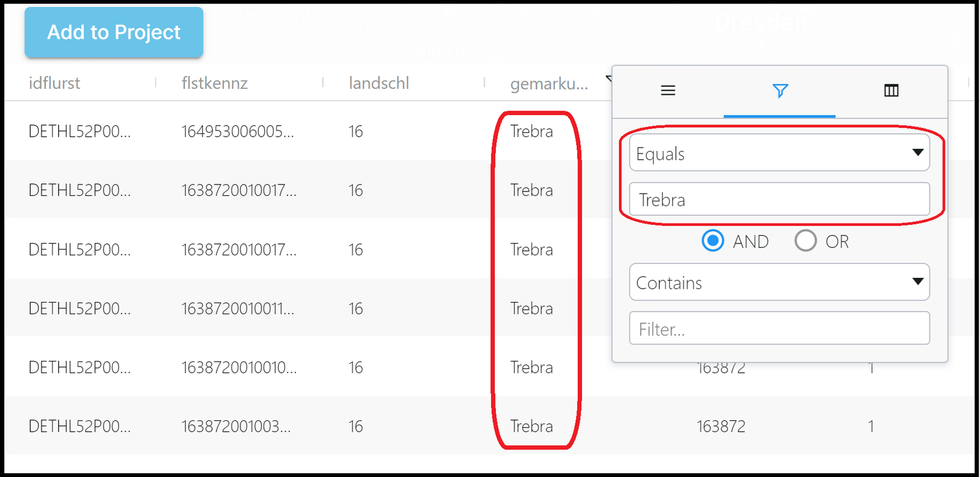
Task: Select the AND radio button
Action: 713,241
